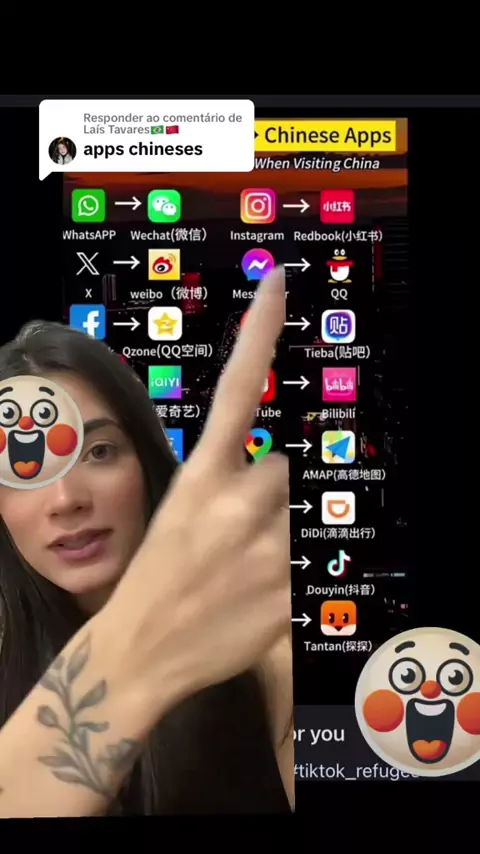Open the commenter's profile avatar
480x854 pixels.
pos(62,150)
